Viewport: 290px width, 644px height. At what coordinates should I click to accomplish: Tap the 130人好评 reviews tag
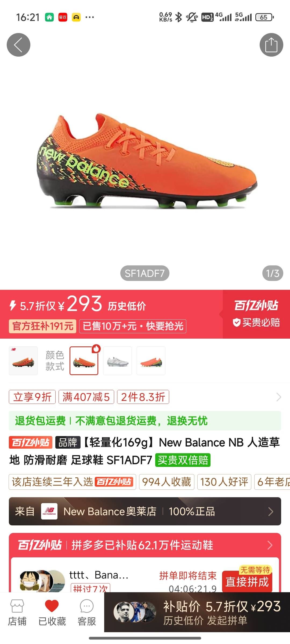224,482
